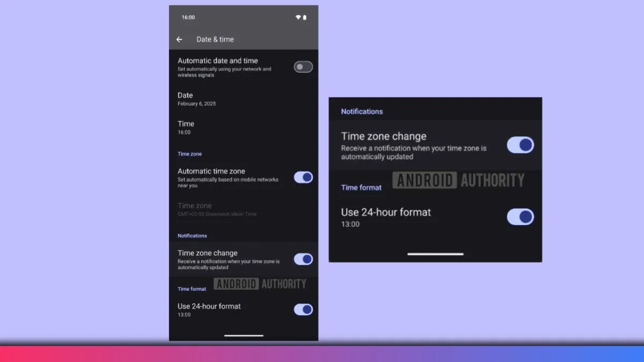Tap the status bar clock at top of phone
This screenshot has height=362, width=644.
coord(188,17)
